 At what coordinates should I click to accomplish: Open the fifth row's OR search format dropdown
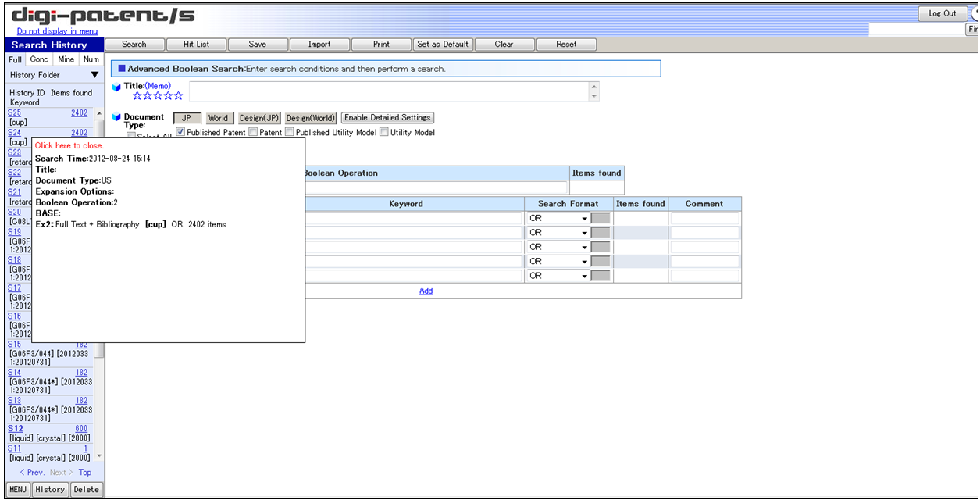click(x=558, y=275)
